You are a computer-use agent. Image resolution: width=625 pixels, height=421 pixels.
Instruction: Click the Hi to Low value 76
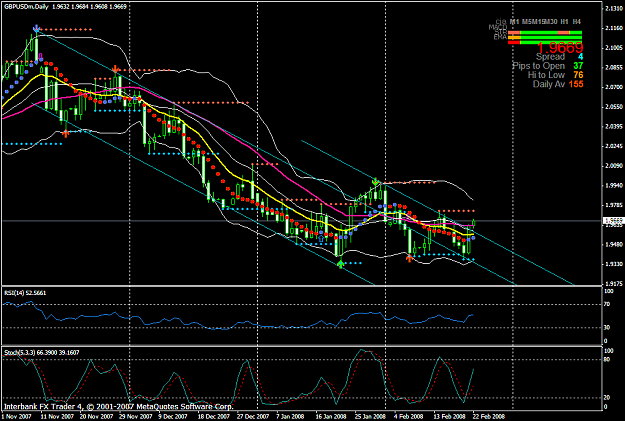(578, 75)
